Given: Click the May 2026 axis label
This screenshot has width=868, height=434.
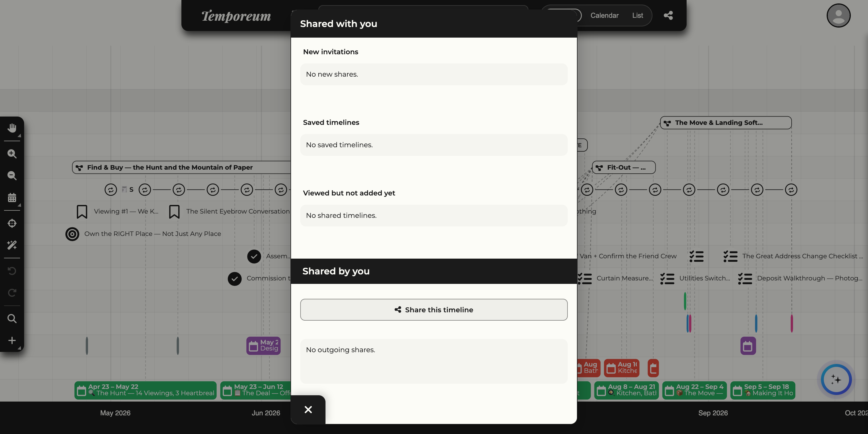Looking at the screenshot, I should click(x=115, y=413).
